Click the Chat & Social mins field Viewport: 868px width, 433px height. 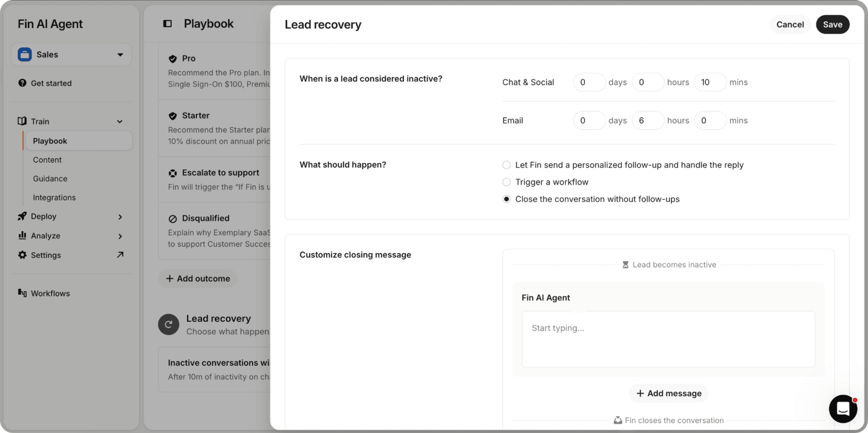click(x=710, y=82)
